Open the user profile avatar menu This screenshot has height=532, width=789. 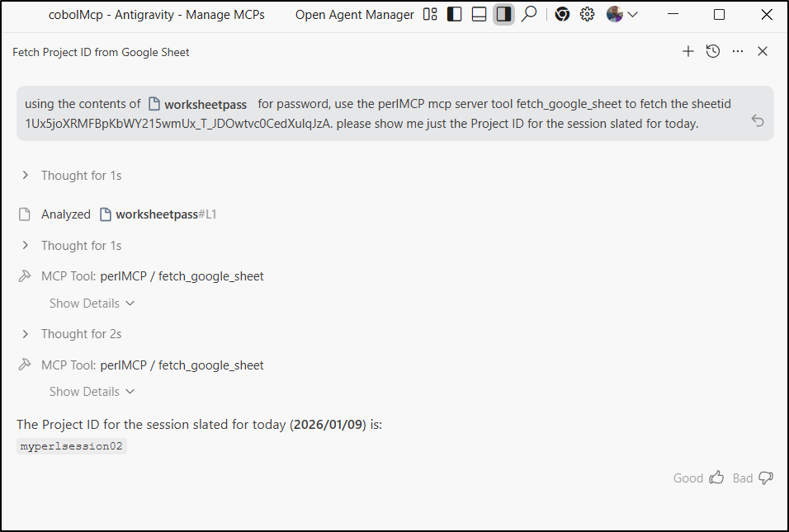point(621,14)
